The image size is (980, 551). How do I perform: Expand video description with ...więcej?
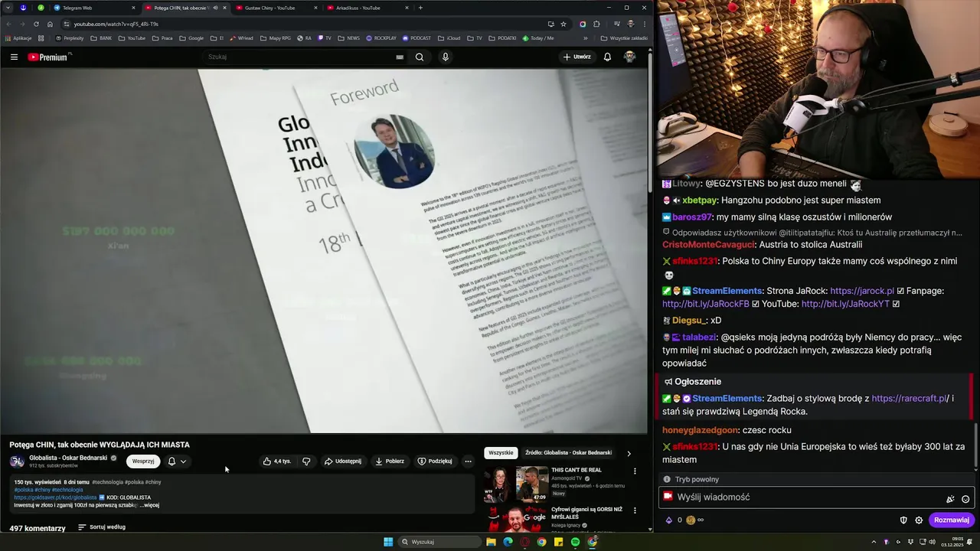pyautogui.click(x=149, y=505)
